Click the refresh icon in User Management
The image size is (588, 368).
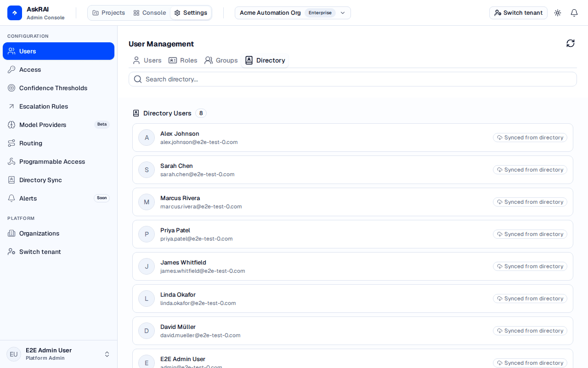(x=571, y=43)
